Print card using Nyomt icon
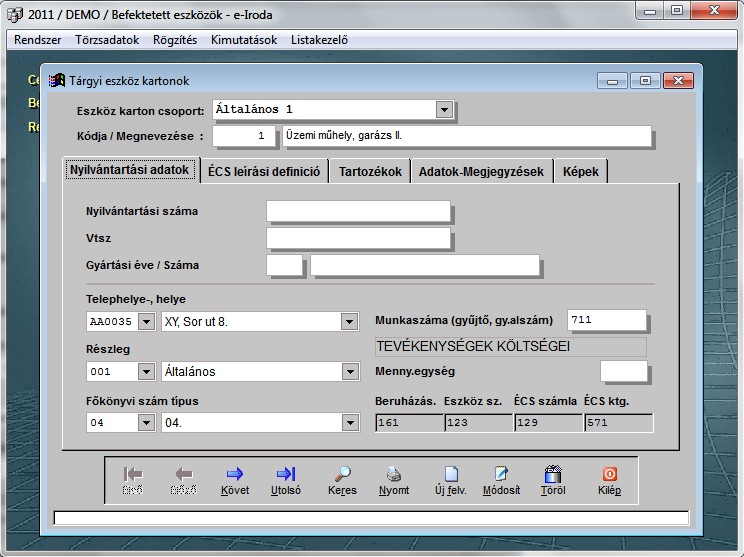 [x=394, y=479]
